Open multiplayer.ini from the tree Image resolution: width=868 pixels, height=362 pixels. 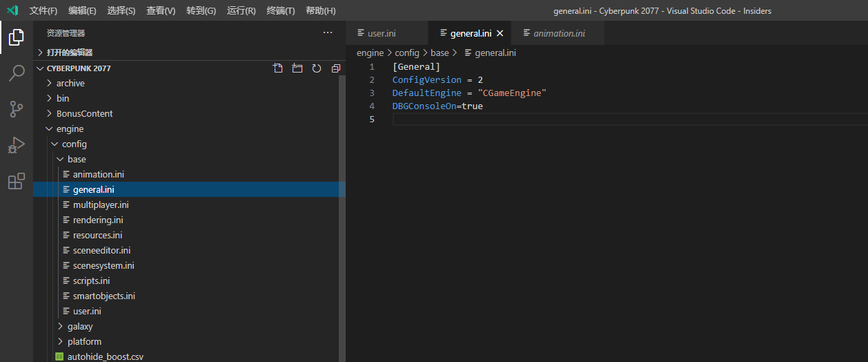pos(101,205)
